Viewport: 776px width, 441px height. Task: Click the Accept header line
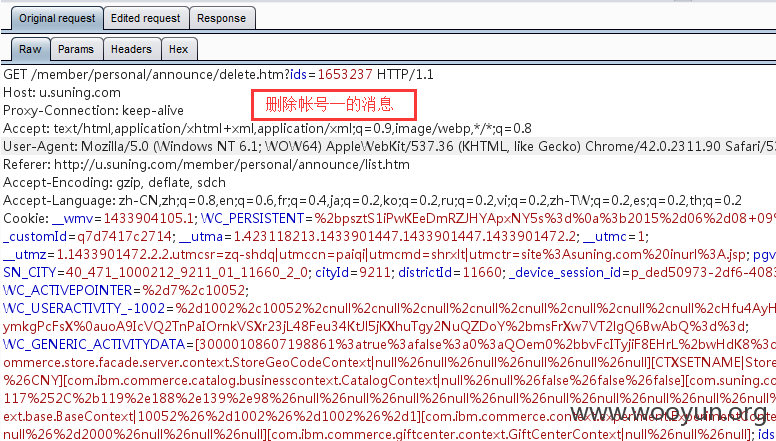click(x=267, y=129)
